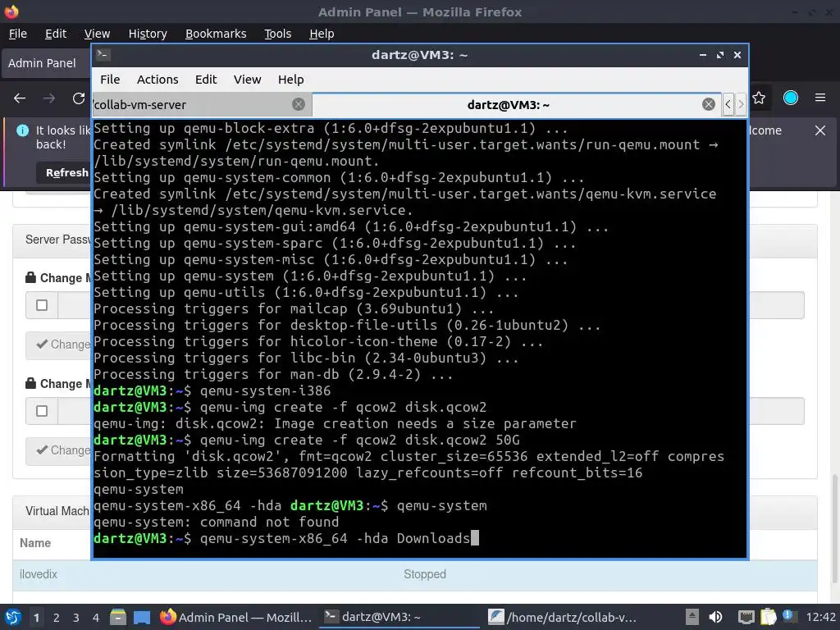
Task: Click the Firefox page vertical scrollbar
Action: [833, 527]
